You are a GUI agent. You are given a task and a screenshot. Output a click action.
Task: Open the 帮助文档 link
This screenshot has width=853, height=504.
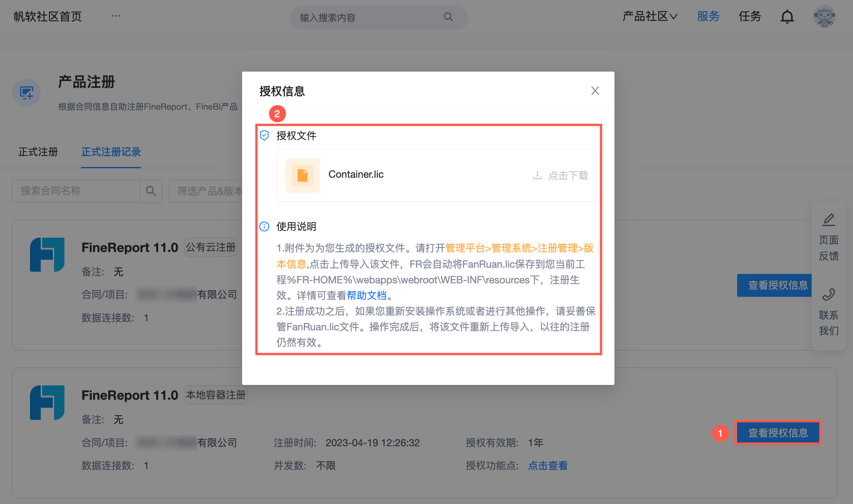pos(367,295)
